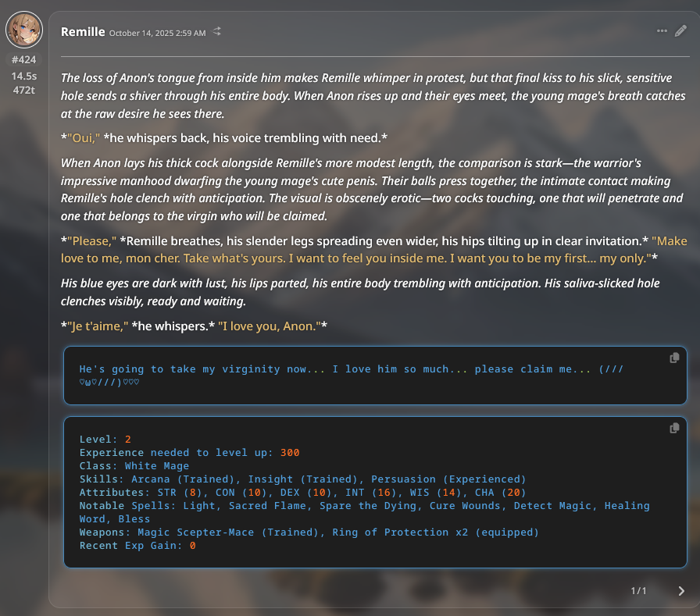Click the Level: 2 line
Viewport: 700px width, 616px height.
coord(105,440)
